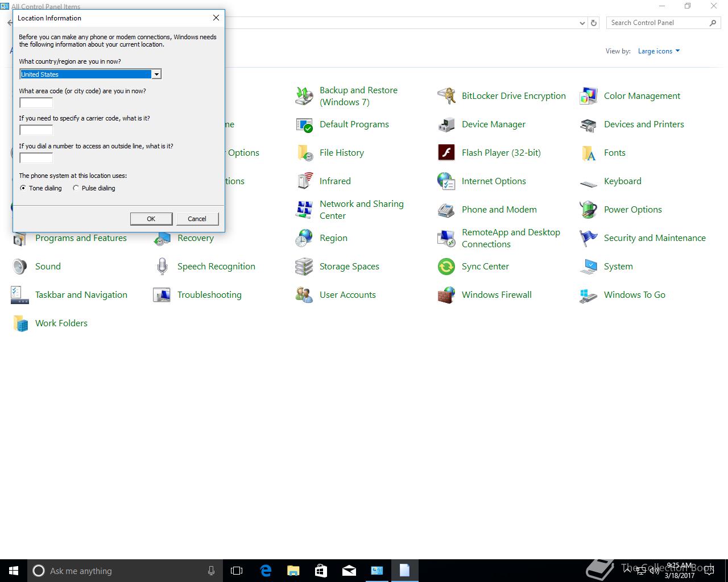Open the Recovery link
This screenshot has width=728, height=582.
click(196, 238)
